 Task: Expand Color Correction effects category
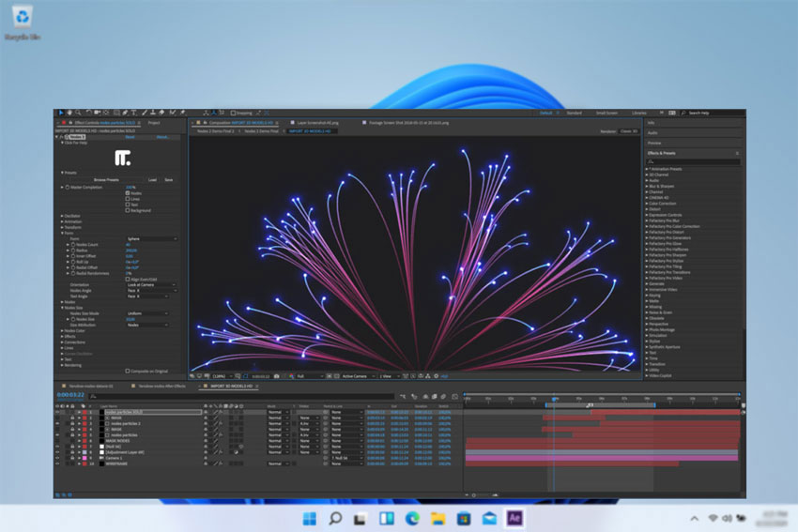click(647, 204)
